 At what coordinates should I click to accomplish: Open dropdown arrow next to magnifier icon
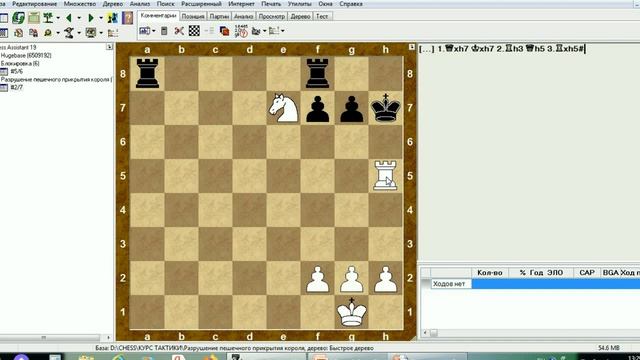[x=58, y=33]
